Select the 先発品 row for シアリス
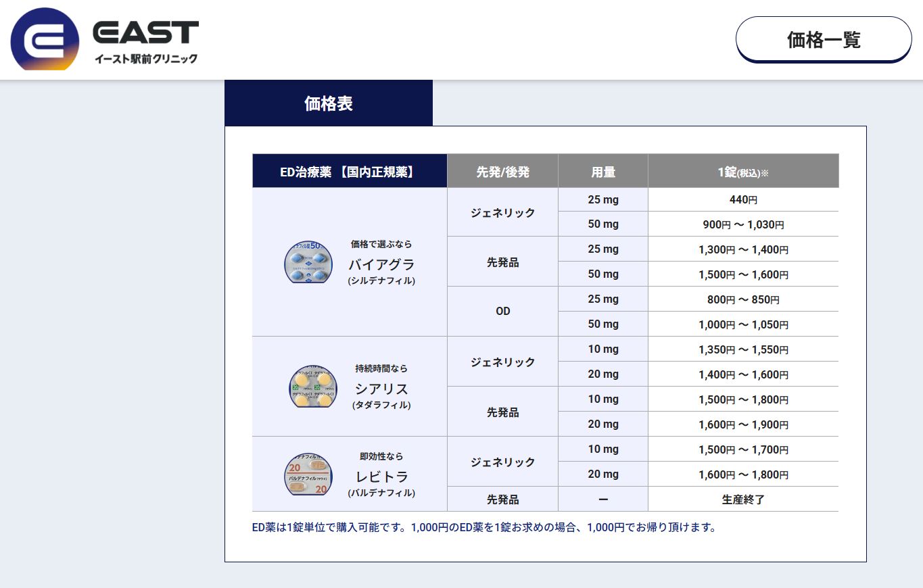Viewport: 923px width, 588px height. (502, 412)
